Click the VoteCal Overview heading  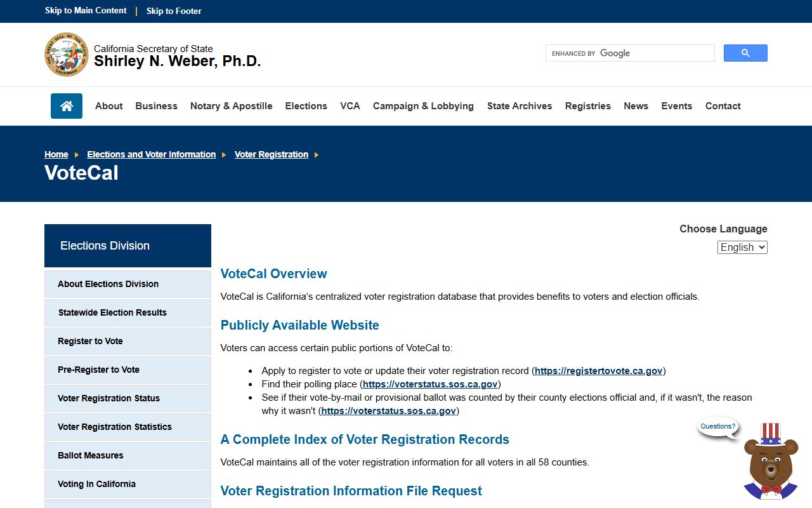click(x=273, y=274)
